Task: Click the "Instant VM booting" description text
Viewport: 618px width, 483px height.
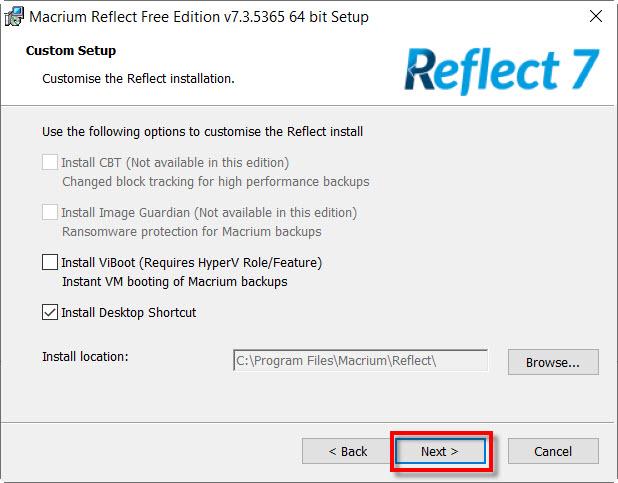Action: coord(174,282)
